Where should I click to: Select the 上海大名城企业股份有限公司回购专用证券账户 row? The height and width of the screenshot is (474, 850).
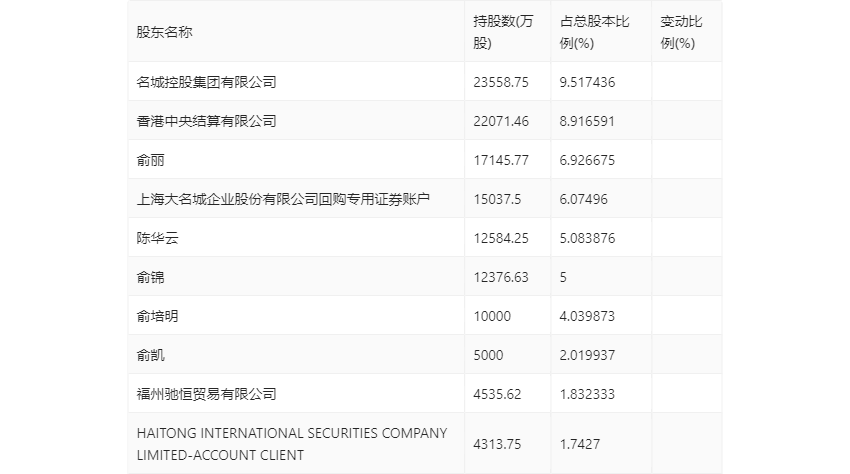point(425,199)
